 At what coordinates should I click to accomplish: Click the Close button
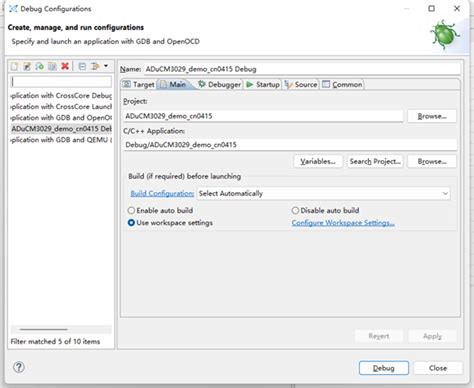(x=438, y=368)
